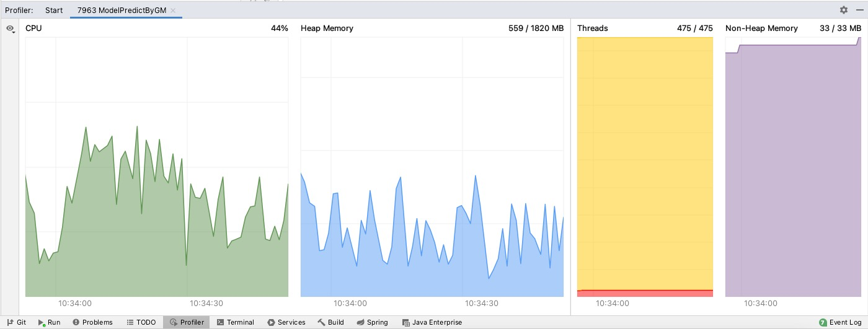This screenshot has width=868, height=329.
Task: Open the Profiler settings gear menu
Action: click(x=843, y=10)
